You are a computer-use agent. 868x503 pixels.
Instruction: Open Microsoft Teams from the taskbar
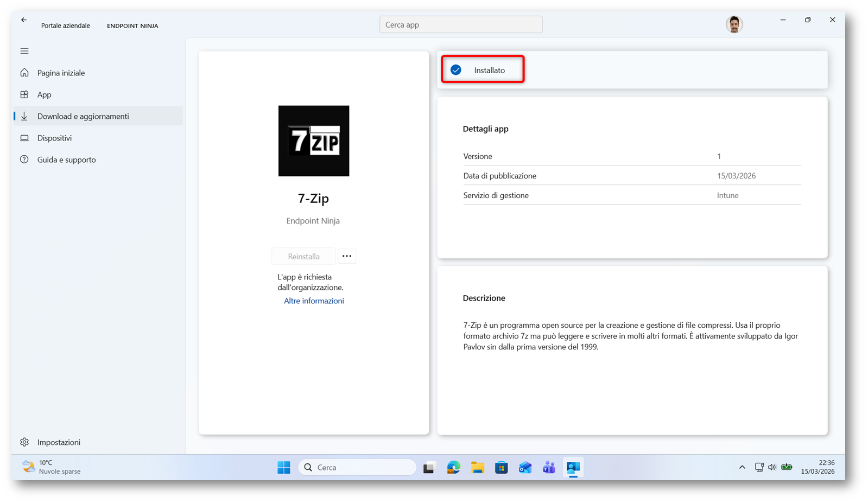[549, 467]
